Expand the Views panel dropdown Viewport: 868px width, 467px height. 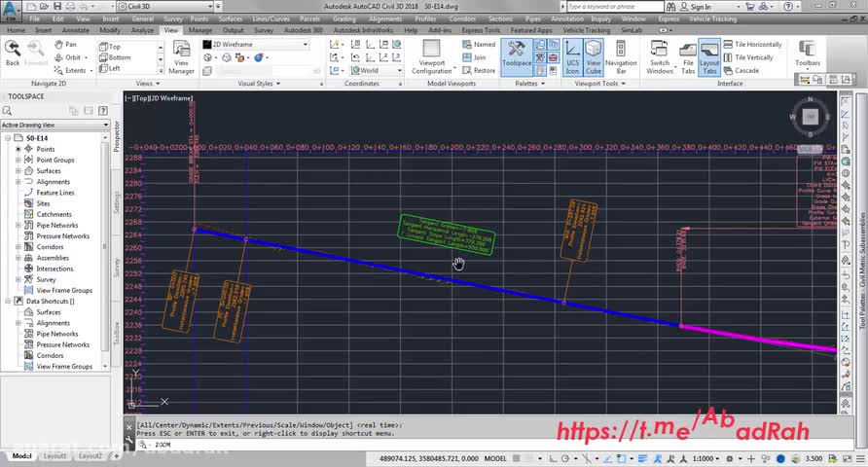tap(148, 84)
